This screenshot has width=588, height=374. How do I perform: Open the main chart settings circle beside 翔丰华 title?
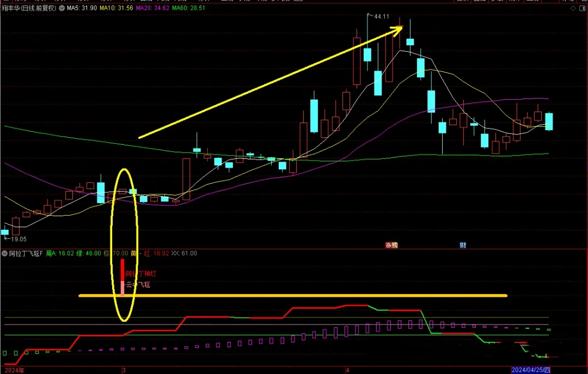pyautogui.click(x=61, y=9)
